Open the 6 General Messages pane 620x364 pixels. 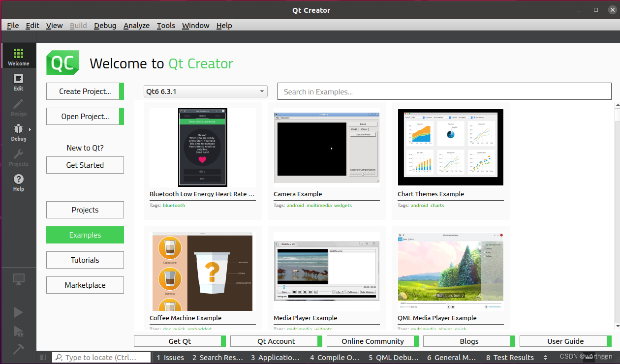(451, 358)
